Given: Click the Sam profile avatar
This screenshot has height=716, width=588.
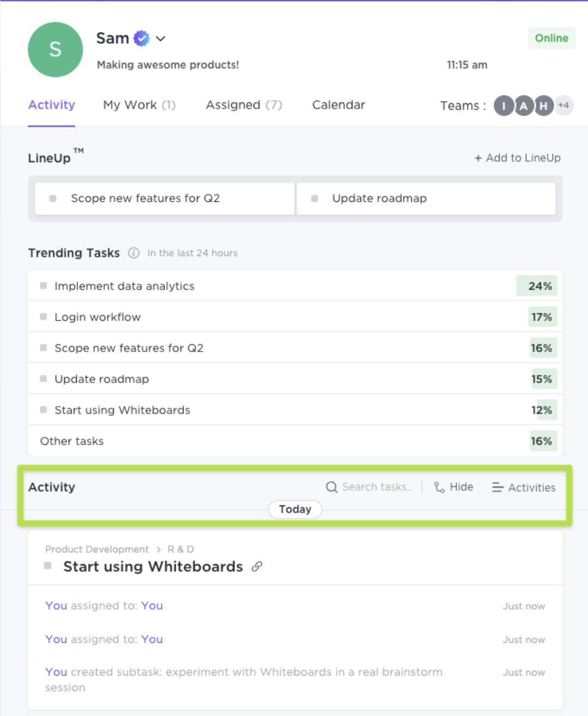Looking at the screenshot, I should pyautogui.click(x=55, y=50).
